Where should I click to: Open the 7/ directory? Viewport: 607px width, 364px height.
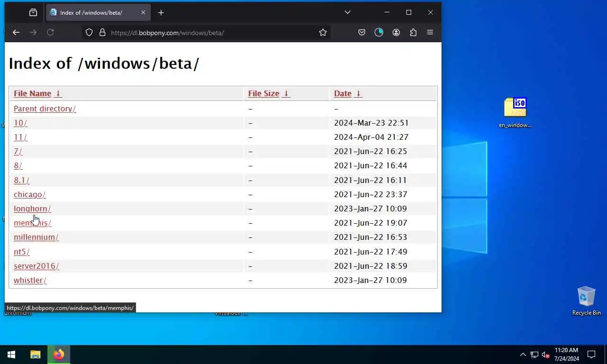coord(18,151)
